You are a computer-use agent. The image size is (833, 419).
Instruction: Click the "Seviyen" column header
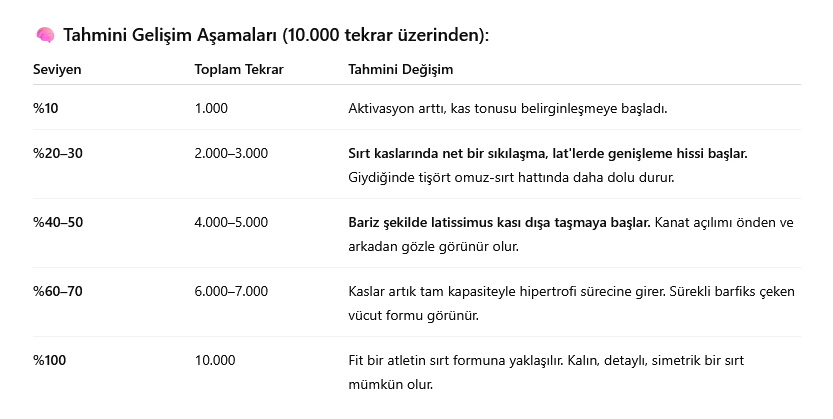coord(57,70)
